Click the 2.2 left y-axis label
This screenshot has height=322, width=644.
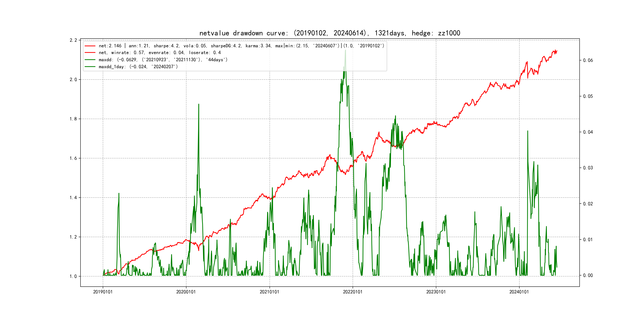[x=73, y=40]
